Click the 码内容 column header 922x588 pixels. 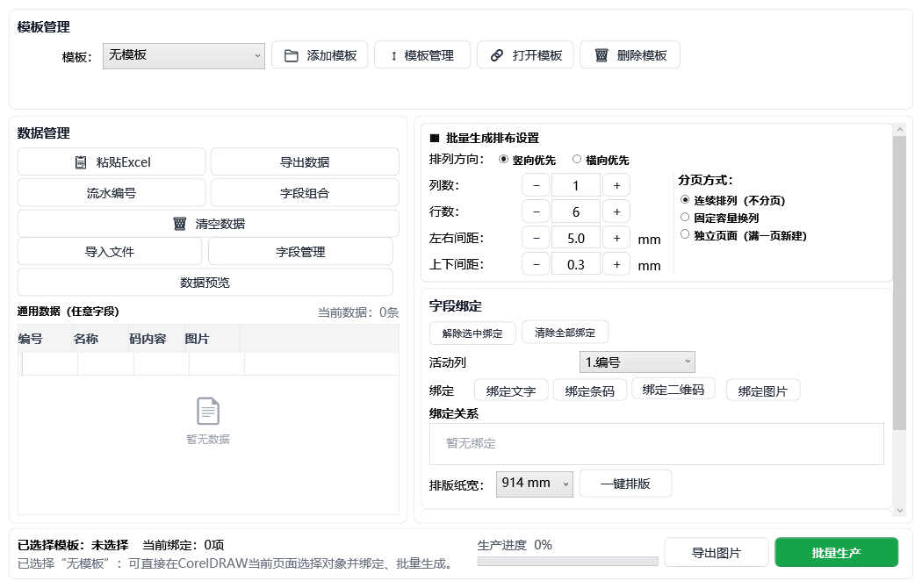157,339
